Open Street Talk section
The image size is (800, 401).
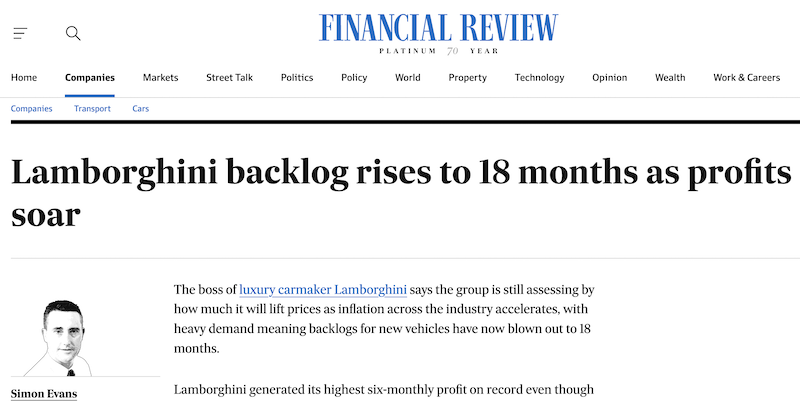pyautogui.click(x=230, y=78)
